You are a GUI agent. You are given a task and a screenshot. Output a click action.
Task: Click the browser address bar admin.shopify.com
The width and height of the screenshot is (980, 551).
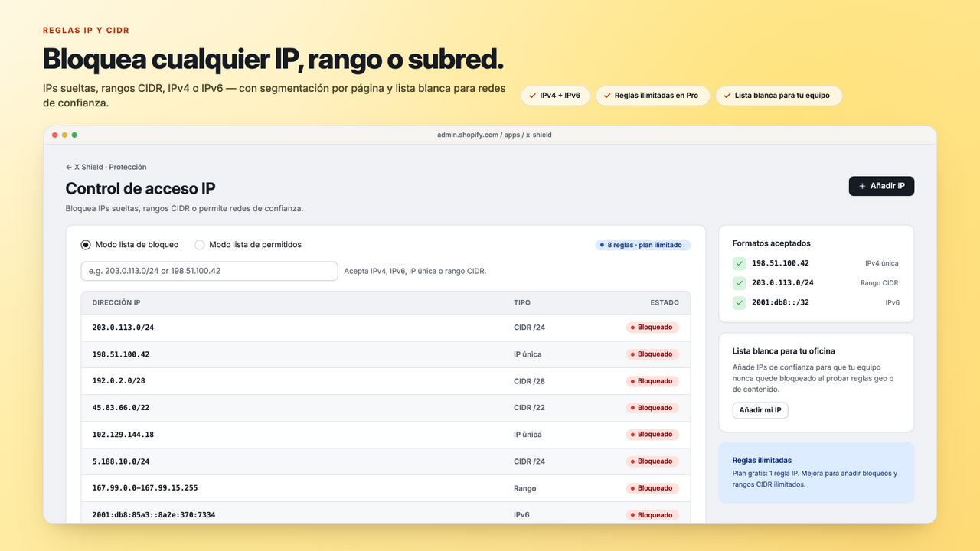[x=494, y=135]
